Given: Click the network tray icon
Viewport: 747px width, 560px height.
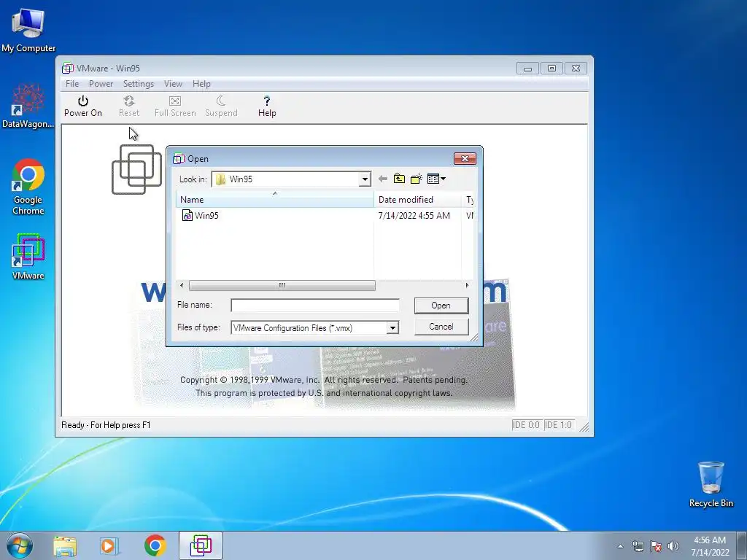Looking at the screenshot, I should click(638, 546).
